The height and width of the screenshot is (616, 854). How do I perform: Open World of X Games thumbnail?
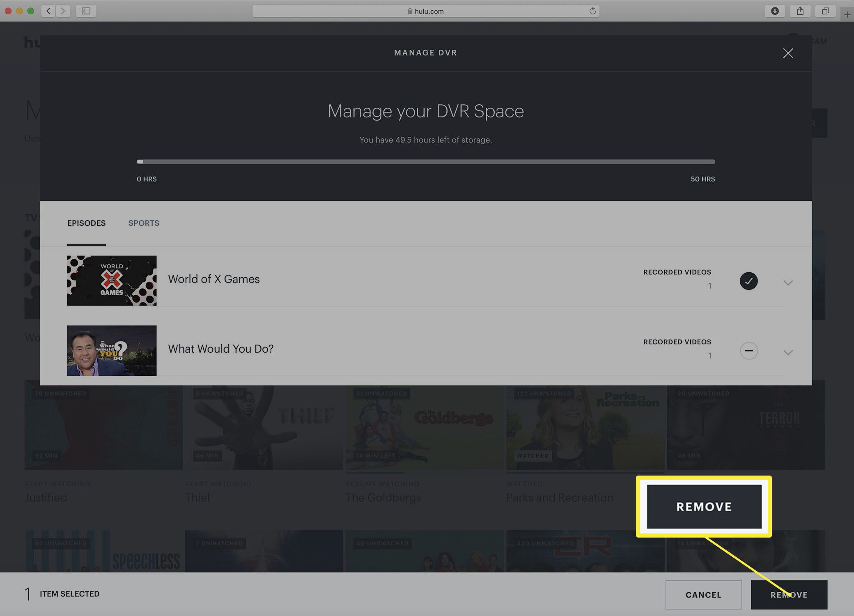(x=112, y=280)
